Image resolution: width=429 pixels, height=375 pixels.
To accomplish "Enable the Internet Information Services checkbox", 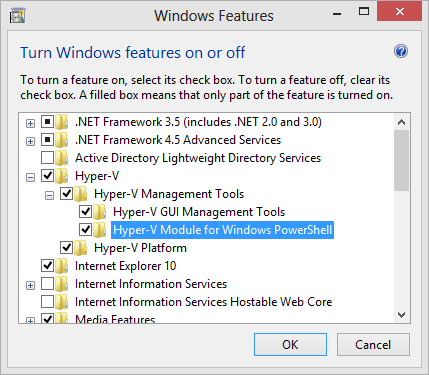I will point(47,284).
